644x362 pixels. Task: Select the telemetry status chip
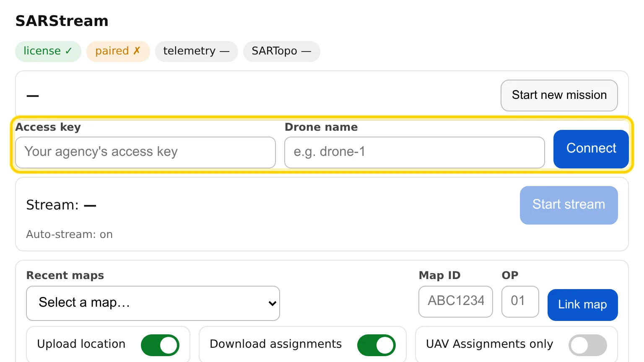click(x=197, y=52)
